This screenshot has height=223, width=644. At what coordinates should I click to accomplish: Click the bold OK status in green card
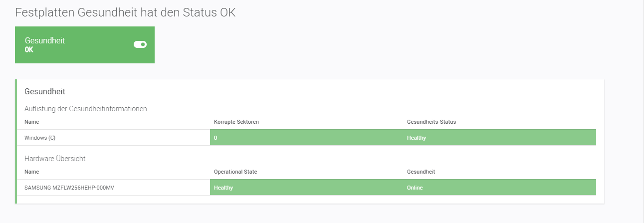[29, 49]
